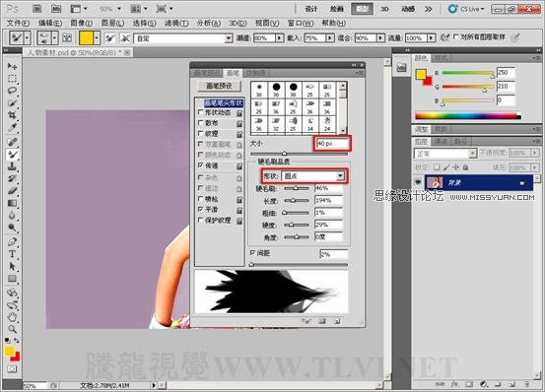Screen dimensions: 545x392
Task: Launch Bridge from the application bar
Action: pyautogui.click(x=36, y=9)
